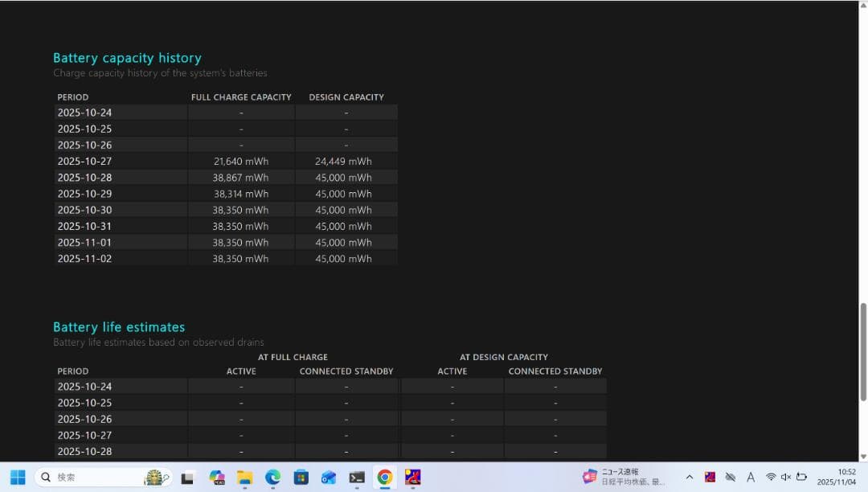Open Windows Terminal from the taskbar
The height and width of the screenshot is (492, 868).
click(x=356, y=478)
